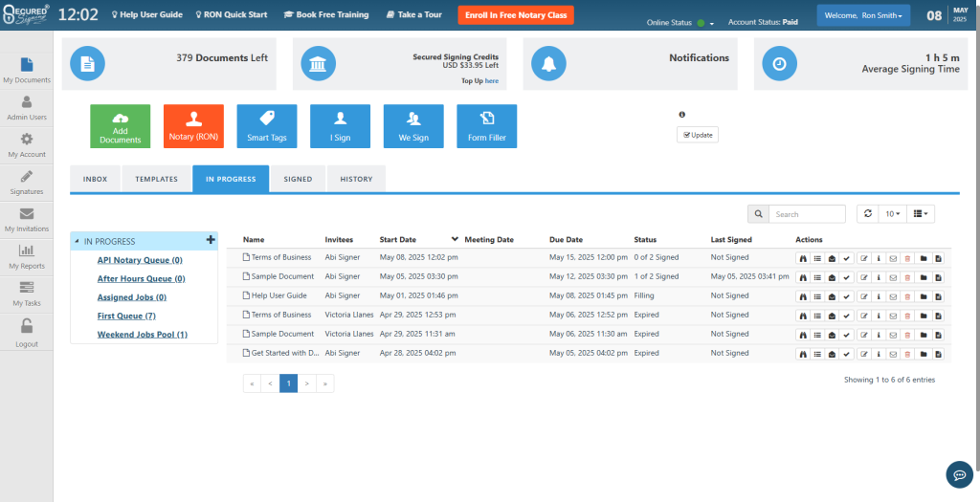Open Weekend Jobs Pool (1)

coord(143,335)
